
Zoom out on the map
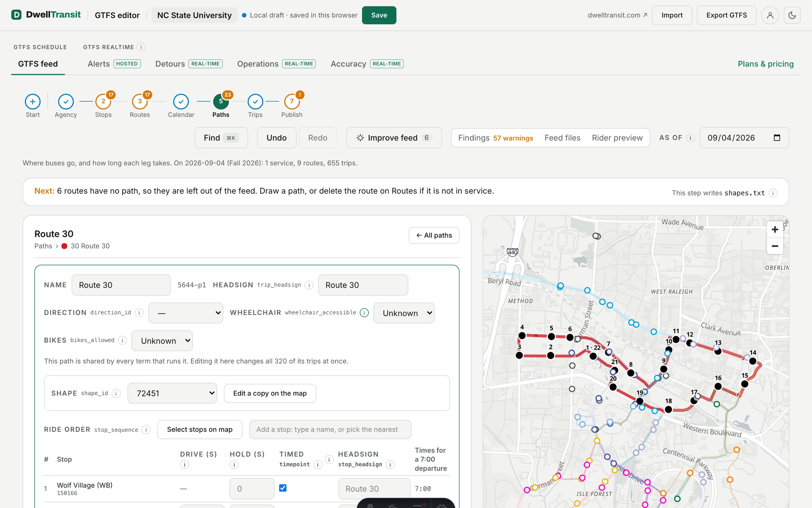[x=775, y=246]
